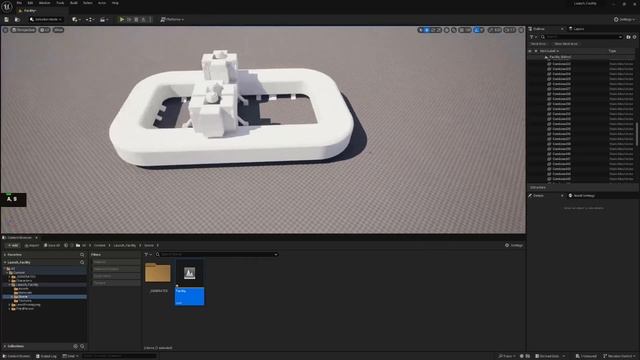This screenshot has width=640, height=360.
Task: Select the Facility level asset thumbnail
Action: [189, 283]
